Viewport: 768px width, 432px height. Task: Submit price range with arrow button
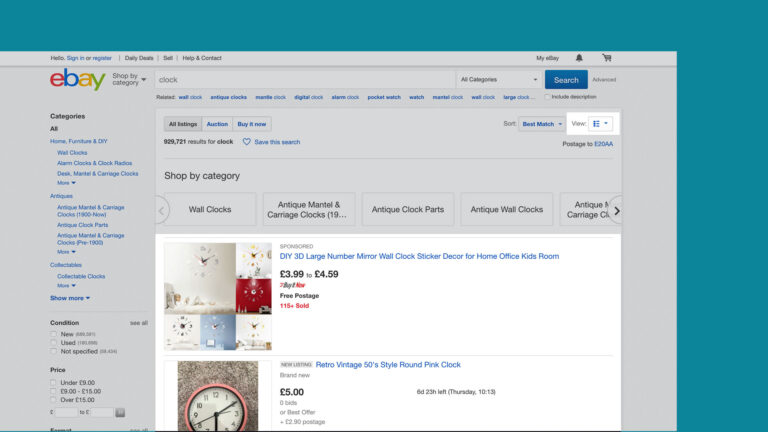click(x=120, y=411)
